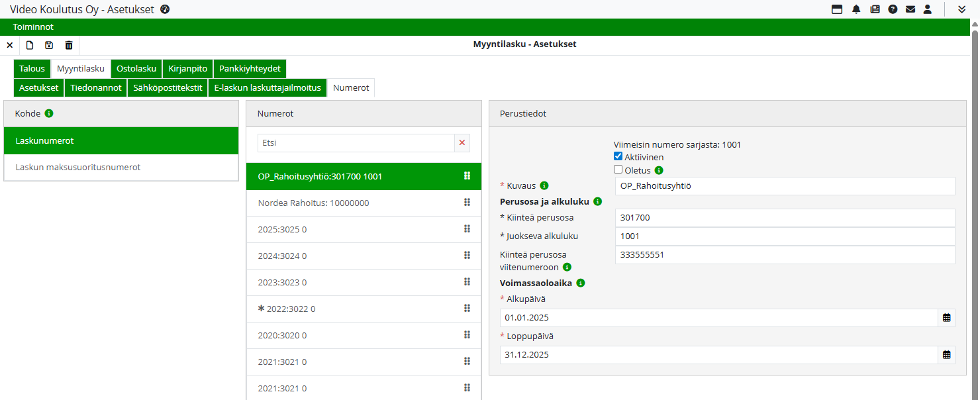Click the news icon in header
Screen dimensions: 980x400
pyautogui.click(x=875, y=9)
